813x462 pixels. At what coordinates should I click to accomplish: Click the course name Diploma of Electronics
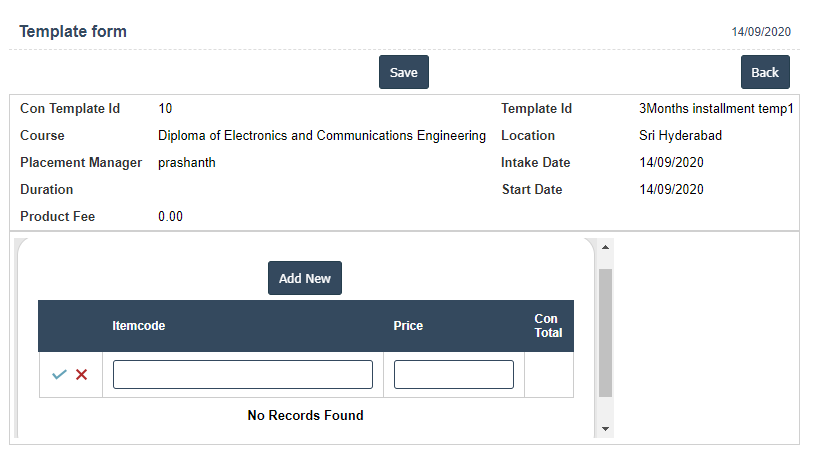click(x=322, y=135)
